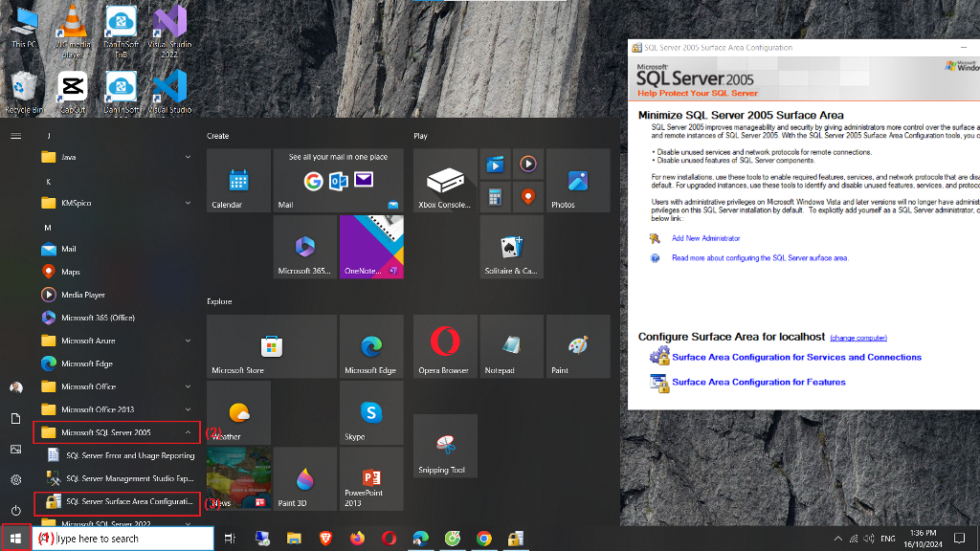The width and height of the screenshot is (980, 551).
Task: Expand the Java folder
Action: pos(116,158)
